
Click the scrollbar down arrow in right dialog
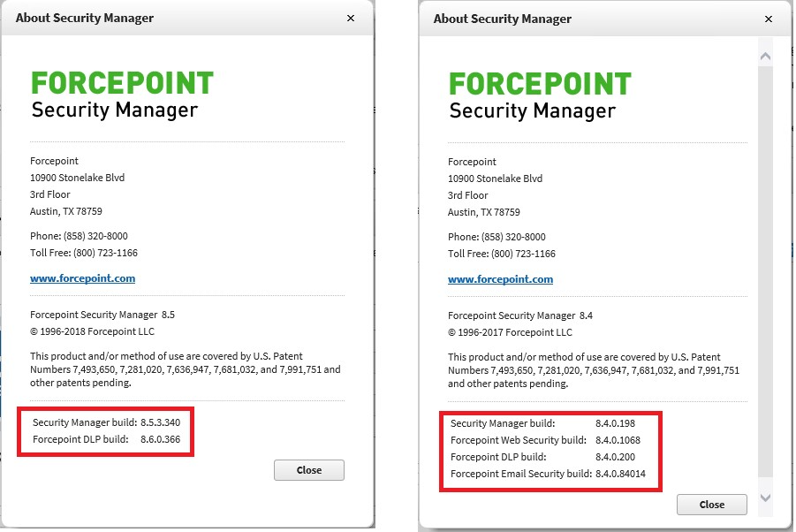766,498
